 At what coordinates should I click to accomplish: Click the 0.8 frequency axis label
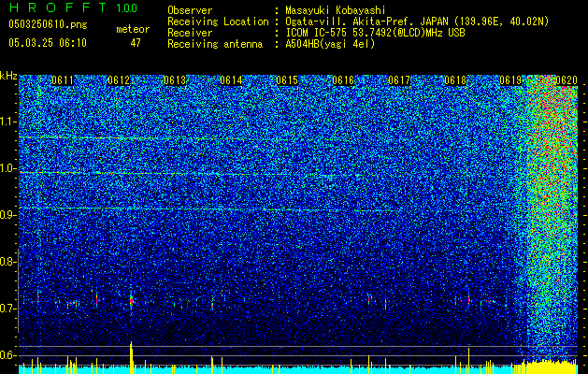[8, 262]
